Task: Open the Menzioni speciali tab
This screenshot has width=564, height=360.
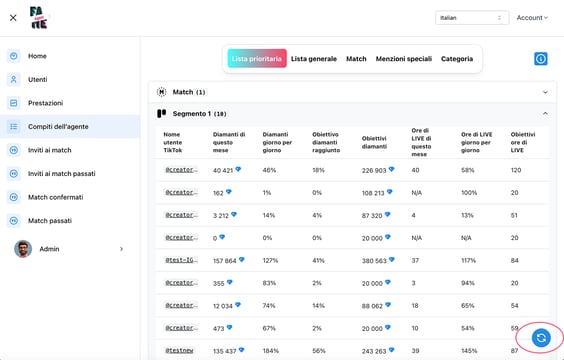Action: 404,59
